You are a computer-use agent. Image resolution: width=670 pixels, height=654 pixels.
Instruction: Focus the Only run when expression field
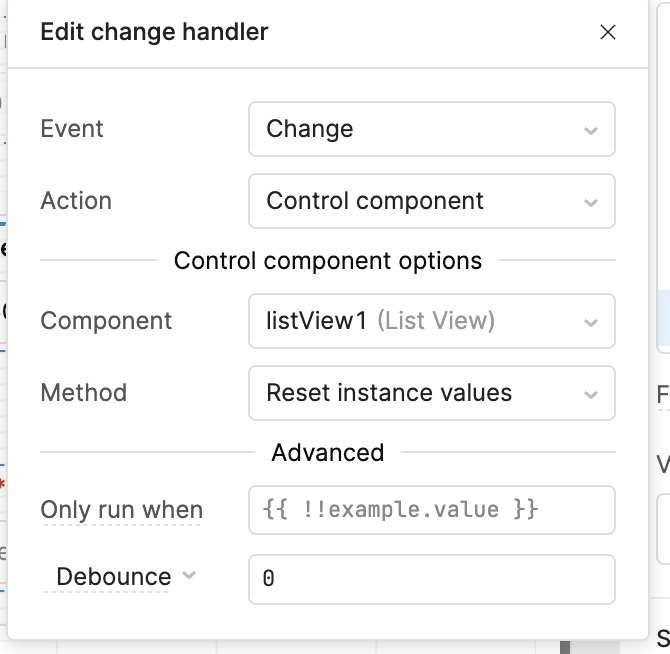[431, 510]
